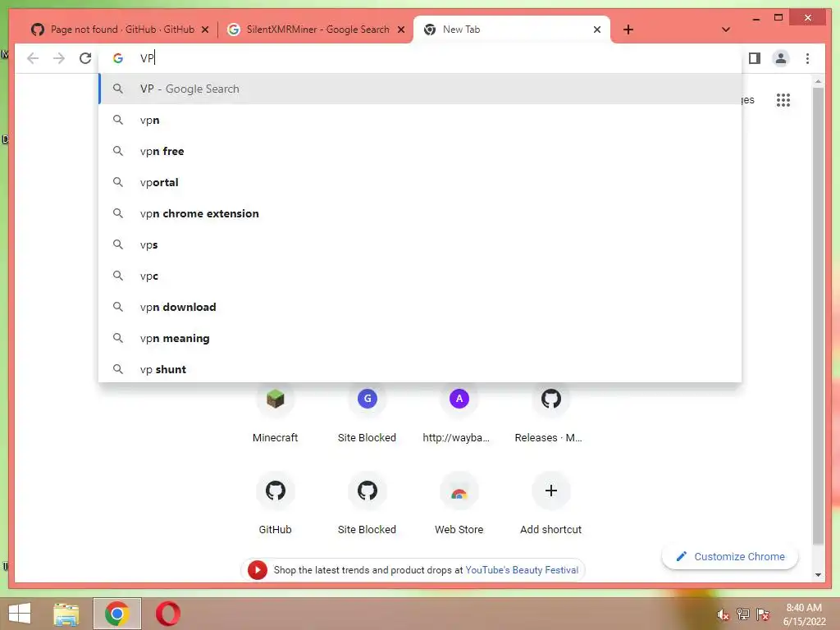840x630 pixels.
Task: Open the Web Store shortcut
Action: point(459,504)
